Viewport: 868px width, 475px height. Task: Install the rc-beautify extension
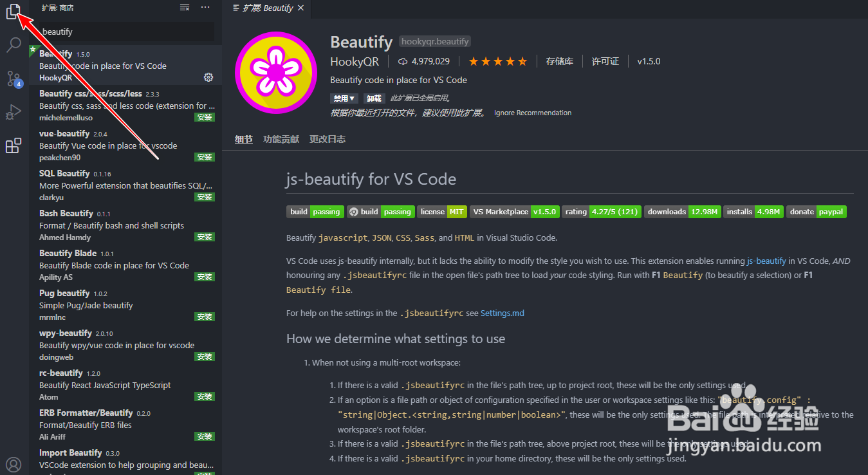tap(205, 397)
